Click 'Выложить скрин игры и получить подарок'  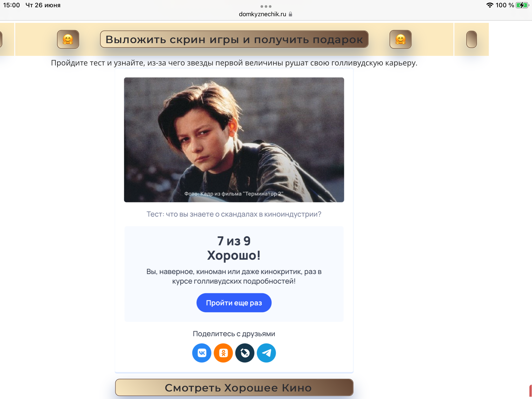234,39
